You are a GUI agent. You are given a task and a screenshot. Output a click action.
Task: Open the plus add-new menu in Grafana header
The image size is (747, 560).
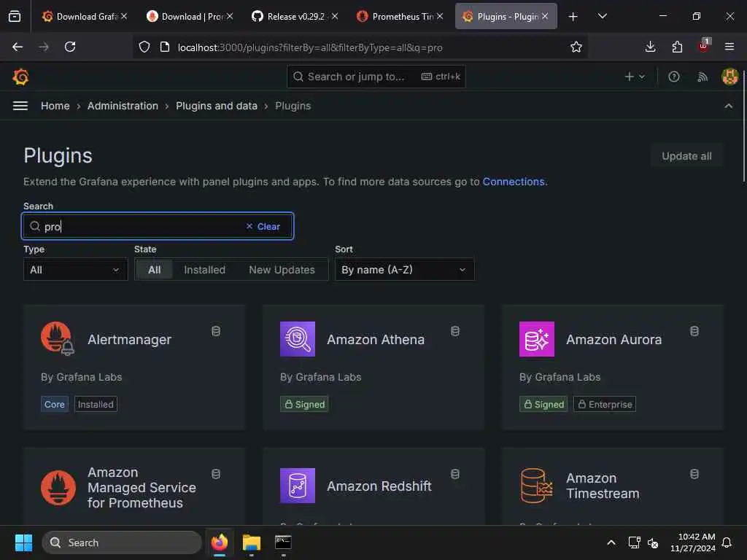pos(635,77)
